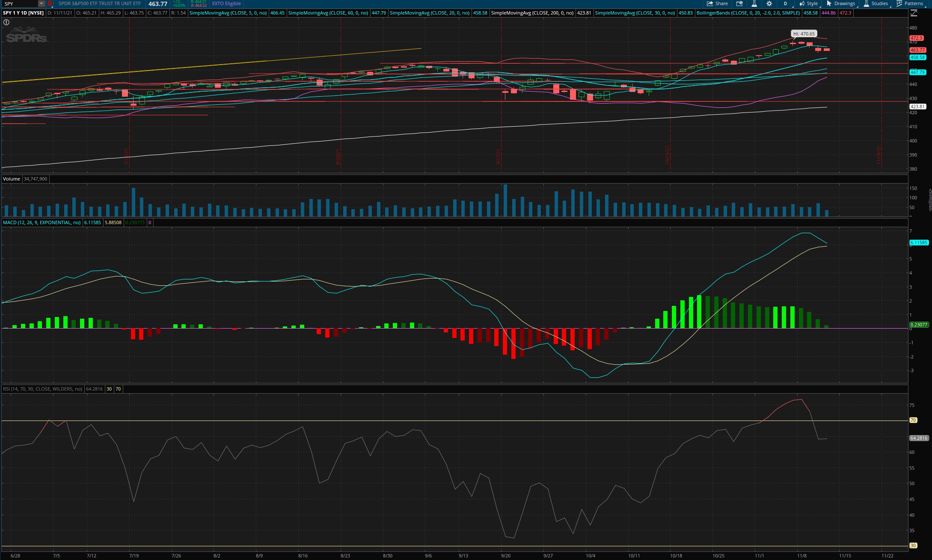932x560 pixels.
Task: Click the 9/20 date on time axis
Action: [506, 556]
